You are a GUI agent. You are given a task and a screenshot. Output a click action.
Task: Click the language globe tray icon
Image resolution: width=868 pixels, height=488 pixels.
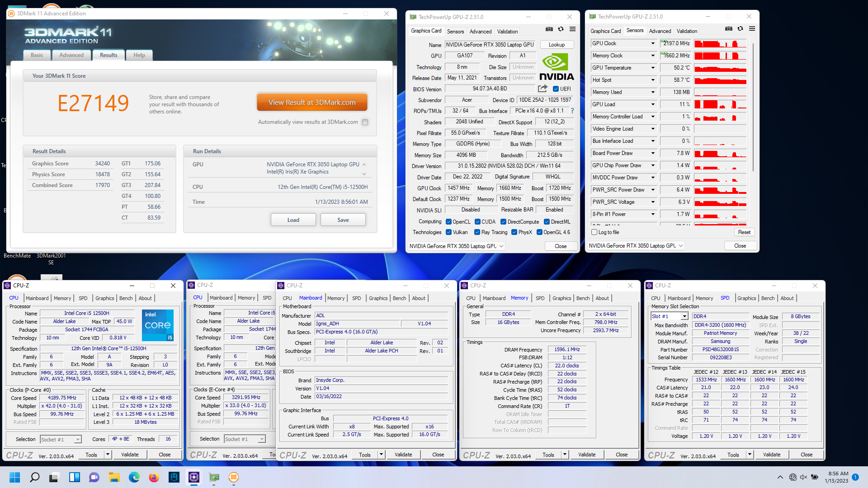point(793,477)
